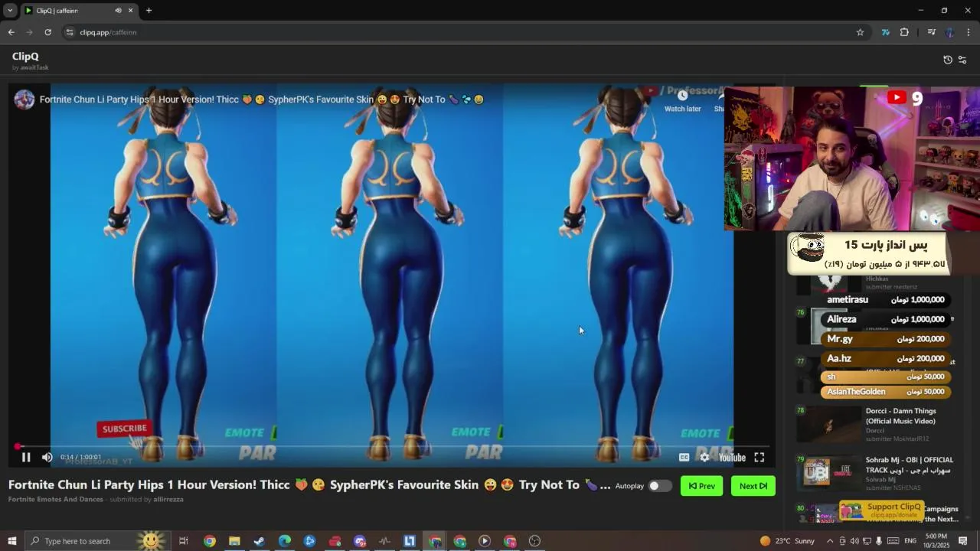The height and width of the screenshot is (551, 980).
Task: Show hidden system tray icons
Action: (830, 541)
